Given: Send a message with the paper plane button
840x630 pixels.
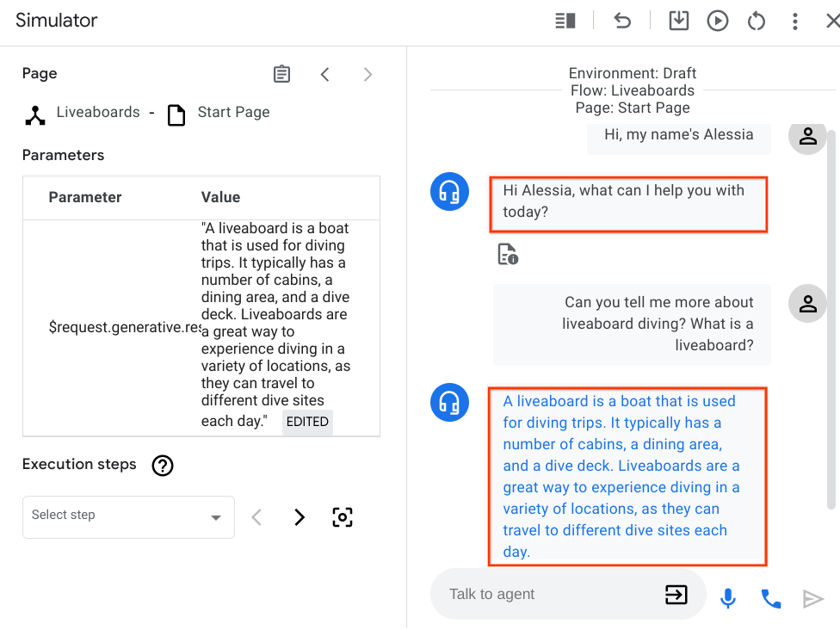Looking at the screenshot, I should tap(812, 597).
